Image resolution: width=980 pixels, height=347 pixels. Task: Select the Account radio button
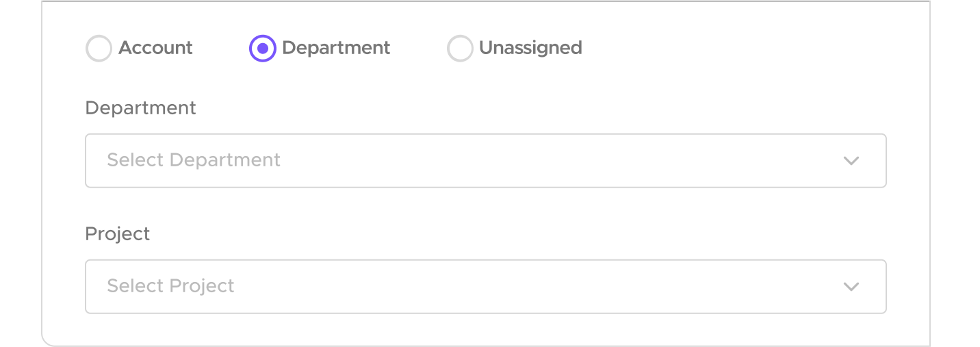click(x=99, y=49)
